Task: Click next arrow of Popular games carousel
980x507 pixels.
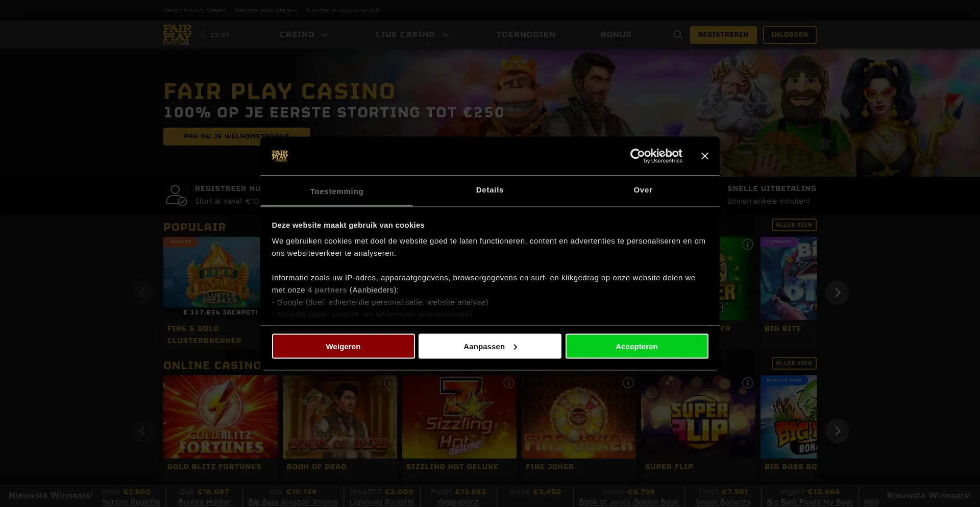Action: pos(837,293)
